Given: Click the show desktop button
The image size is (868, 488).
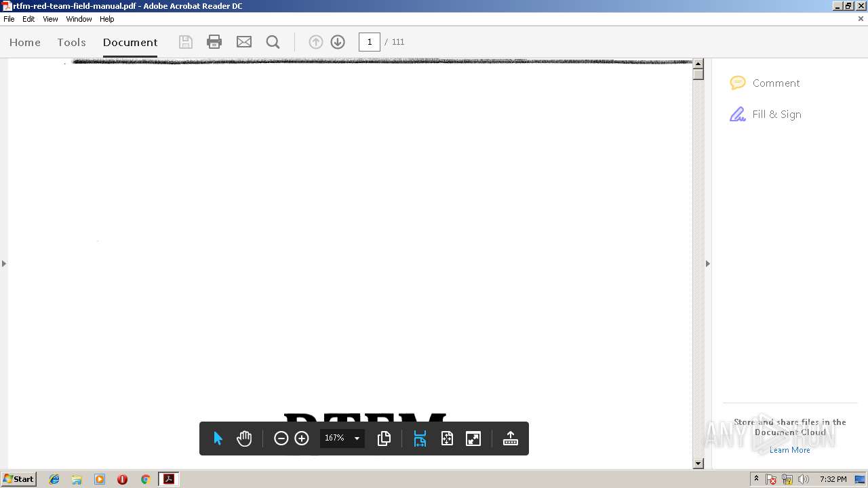Looking at the screenshot, I should [x=861, y=479].
